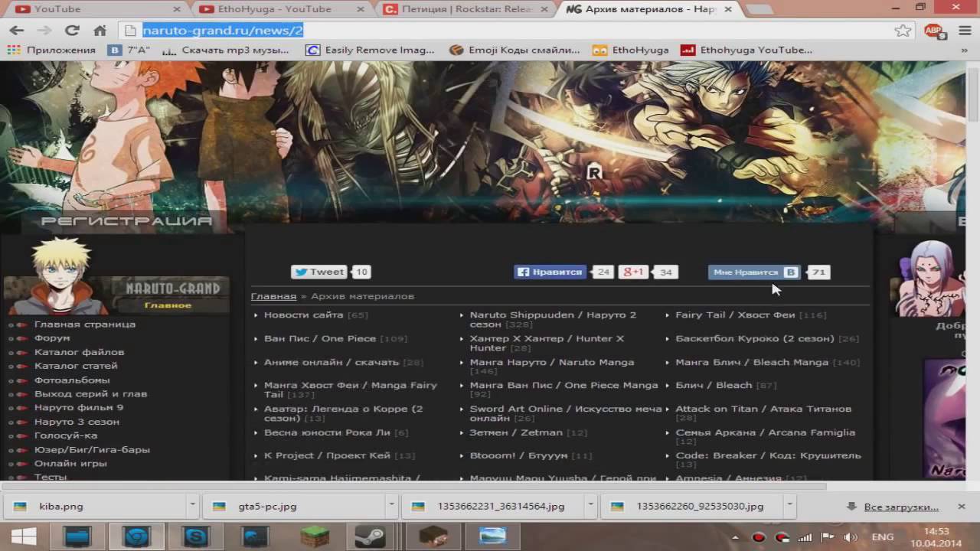Open Аниме онлайн / скачать category
The image size is (980, 551).
click(332, 362)
